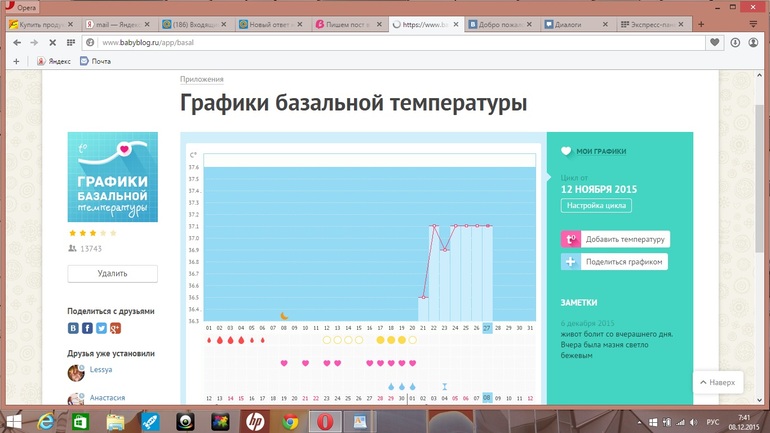This screenshot has width=770, height=433.
Task: Click the moon icon on the chart
Action: point(283,314)
